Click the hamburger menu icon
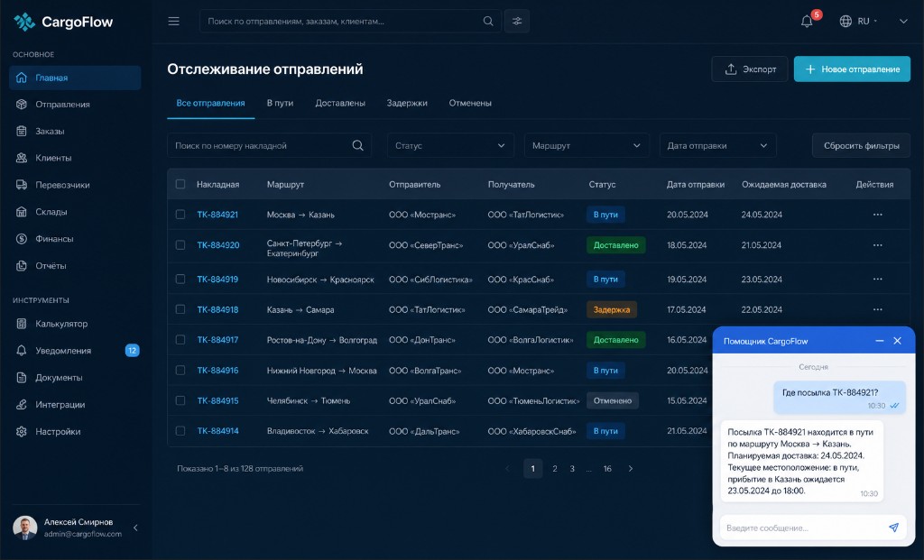 tap(173, 22)
